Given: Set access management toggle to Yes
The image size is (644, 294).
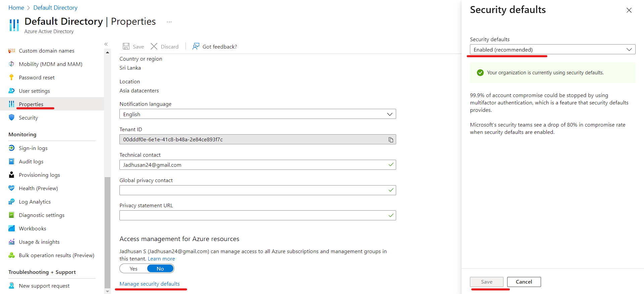Looking at the screenshot, I should [133, 269].
